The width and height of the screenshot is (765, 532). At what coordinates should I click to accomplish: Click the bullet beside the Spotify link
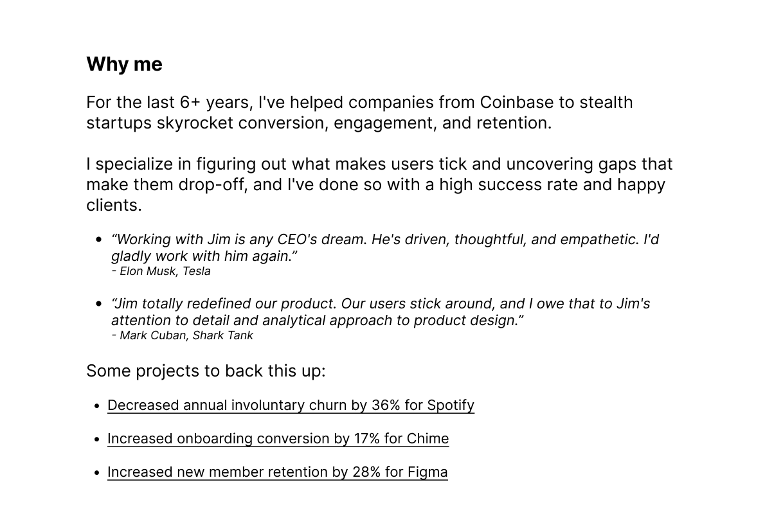coord(97,405)
